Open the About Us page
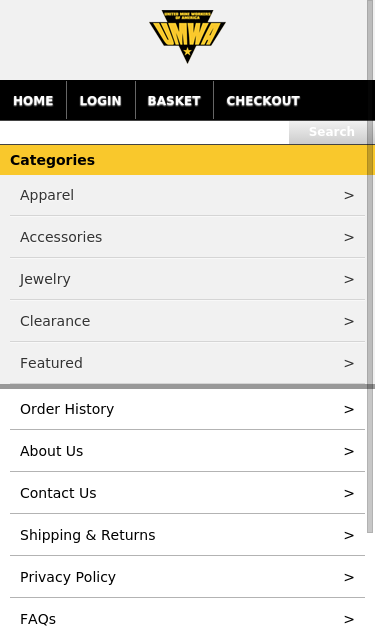This screenshot has width=375, height=627. pos(187,451)
